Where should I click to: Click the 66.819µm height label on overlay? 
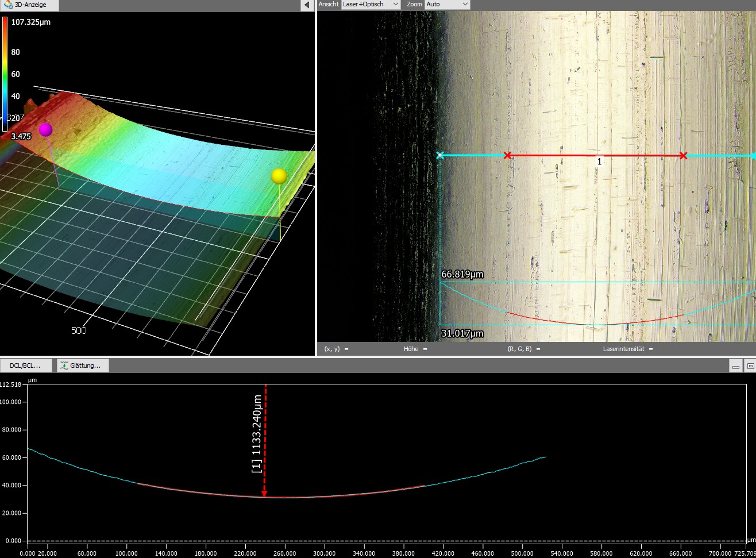(x=462, y=275)
